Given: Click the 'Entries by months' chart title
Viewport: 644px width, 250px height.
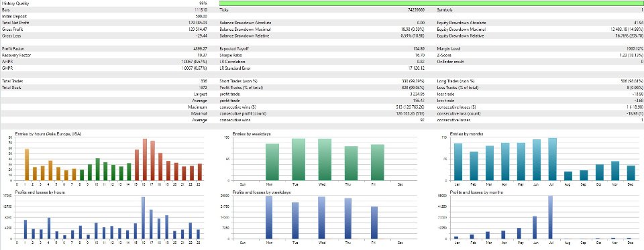Looking at the screenshot, I should [x=467, y=134].
